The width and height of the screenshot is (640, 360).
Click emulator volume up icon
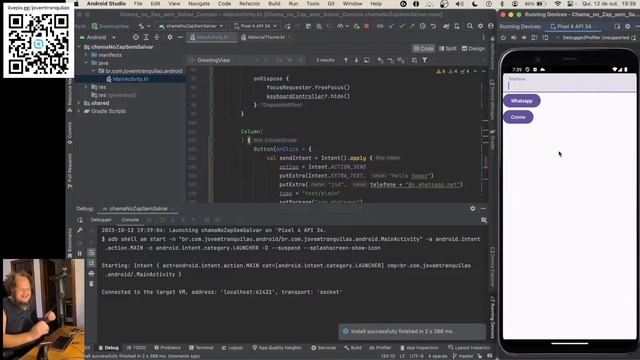click(x=514, y=38)
